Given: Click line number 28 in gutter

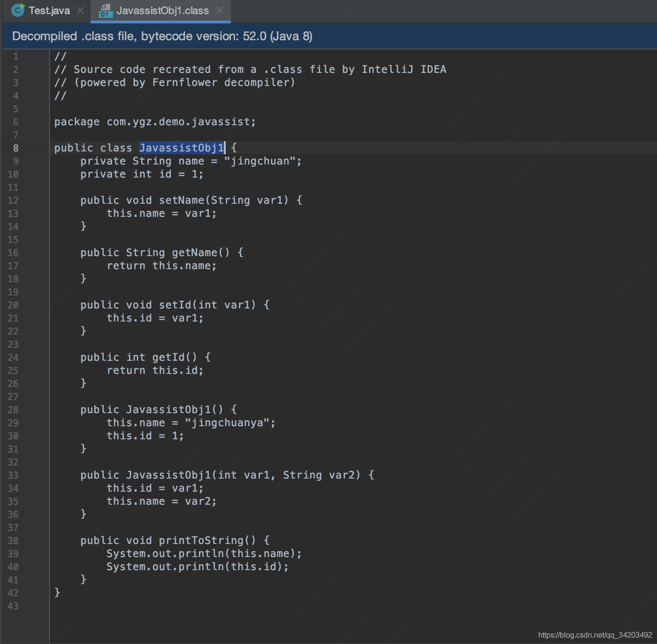Looking at the screenshot, I should [13, 410].
